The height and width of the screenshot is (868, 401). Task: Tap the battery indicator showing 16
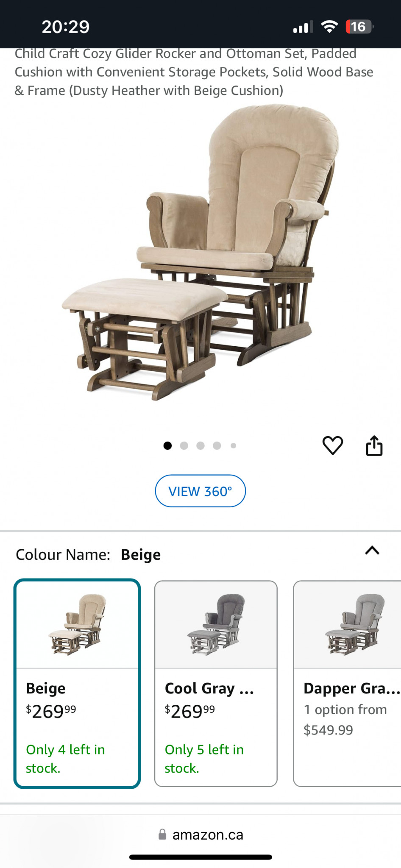pos(359,27)
